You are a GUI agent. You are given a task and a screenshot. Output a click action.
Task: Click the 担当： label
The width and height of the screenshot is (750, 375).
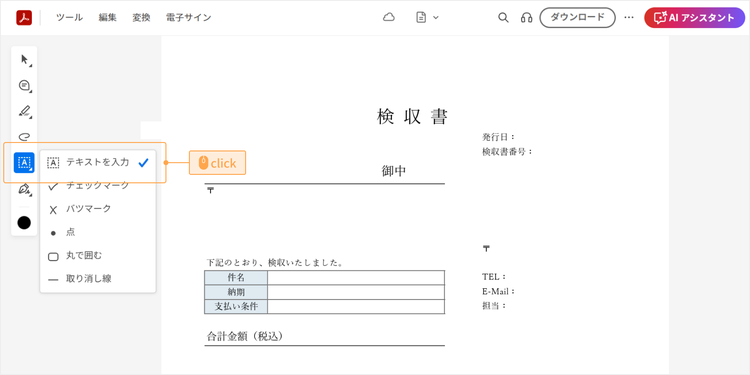coord(494,306)
